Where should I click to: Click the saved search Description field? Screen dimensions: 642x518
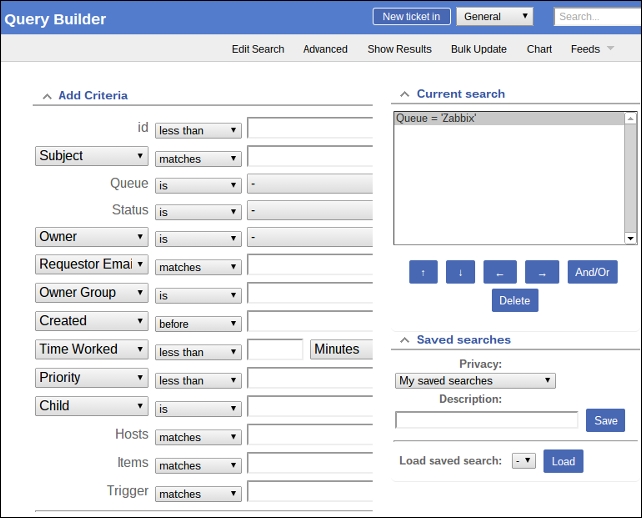pos(487,420)
